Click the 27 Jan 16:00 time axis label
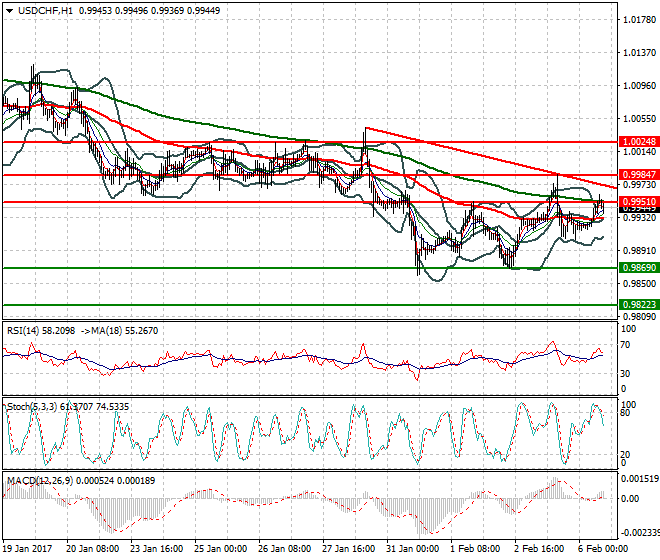The height and width of the screenshot is (560, 660). [x=349, y=549]
